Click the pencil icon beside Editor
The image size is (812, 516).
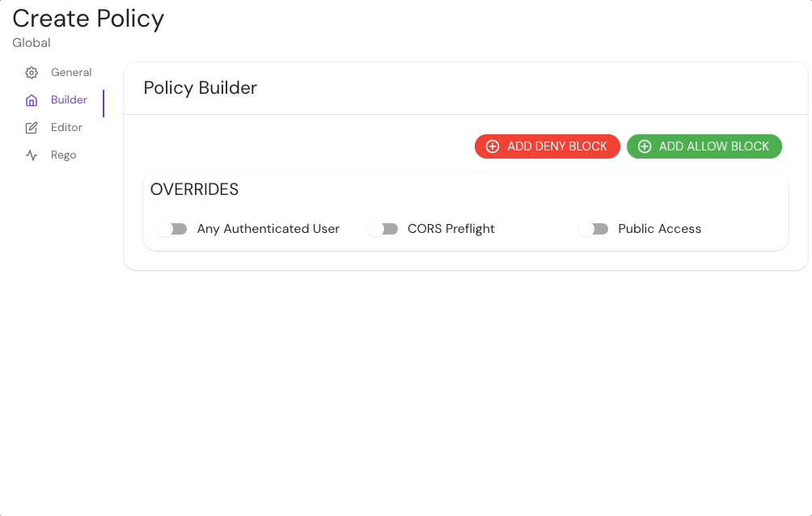point(32,127)
